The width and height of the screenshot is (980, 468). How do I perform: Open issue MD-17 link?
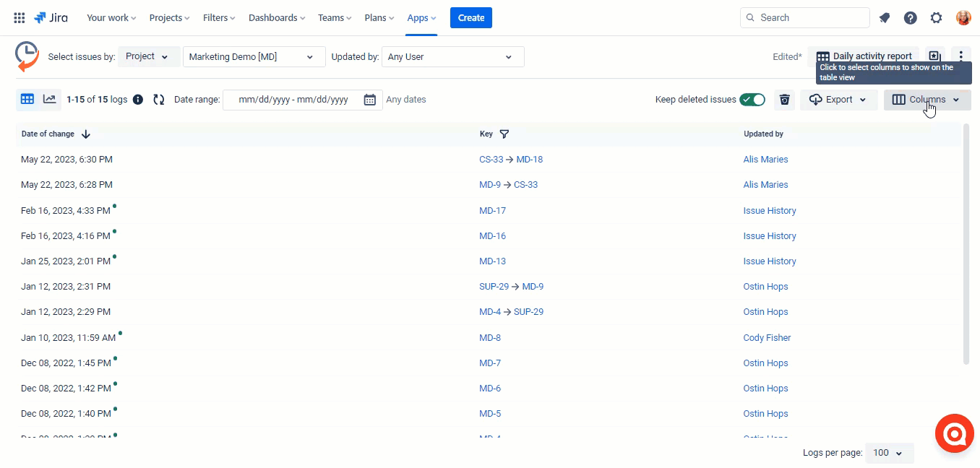coord(492,211)
